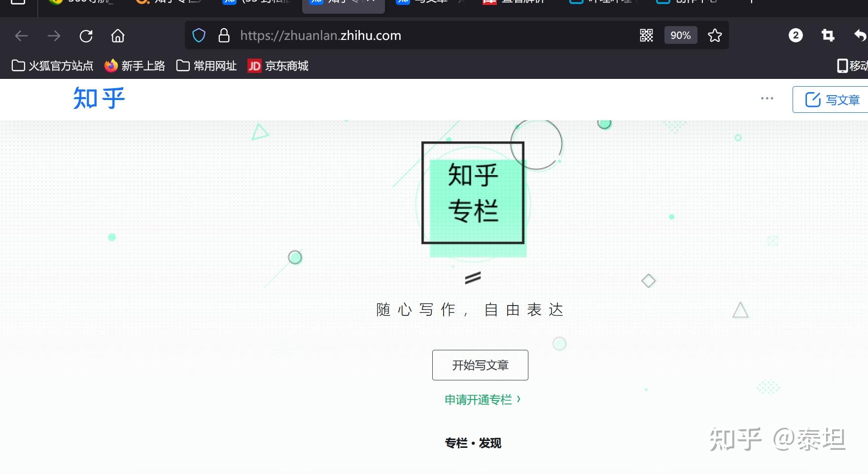Expand the 常用网址 bookmarks folder

pos(207,66)
